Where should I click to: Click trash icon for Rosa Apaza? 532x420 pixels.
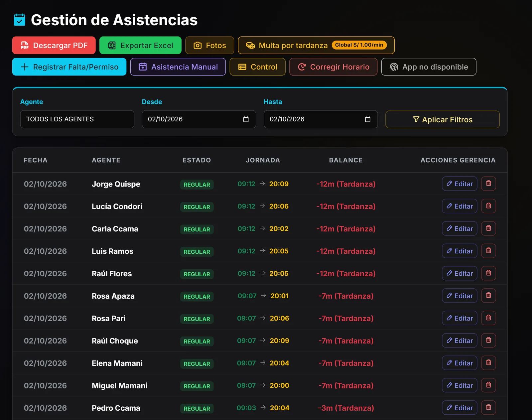488,296
